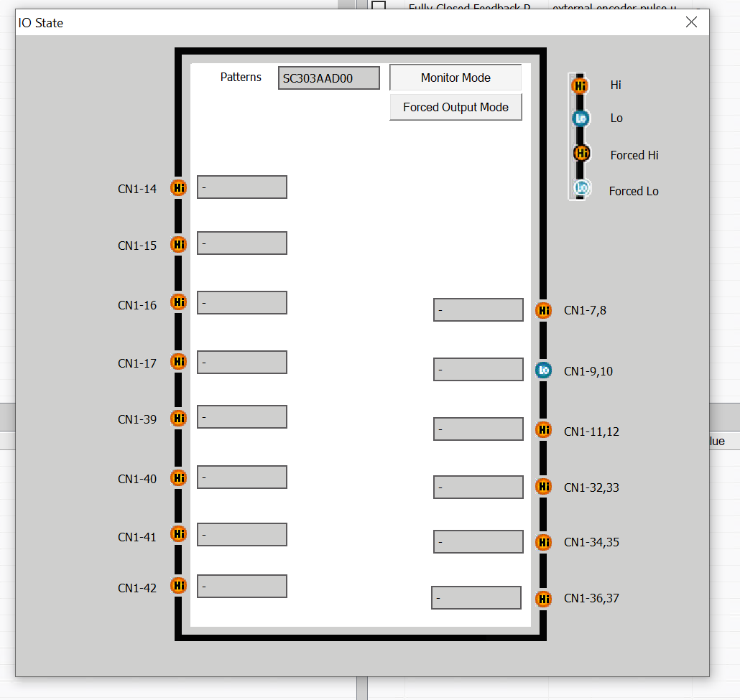Click the CN1-14 Hi status indicator
Screen dimensions: 740x700
178,188
